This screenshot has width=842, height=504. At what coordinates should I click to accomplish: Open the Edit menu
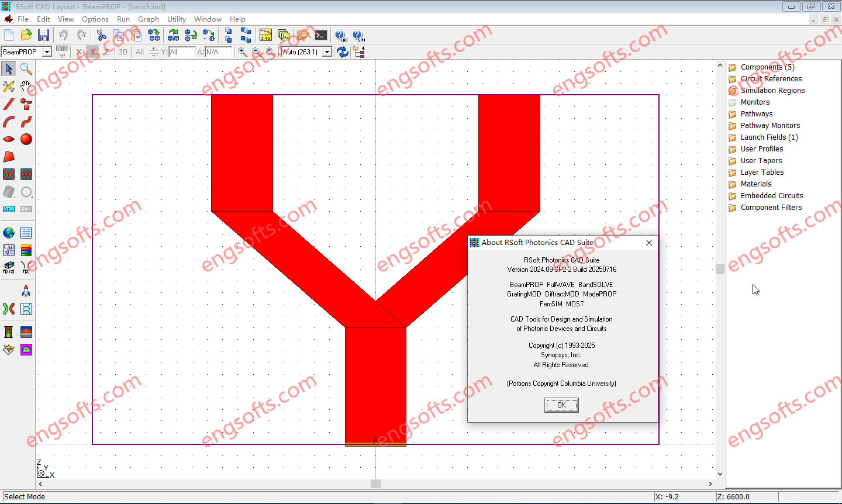coord(43,19)
